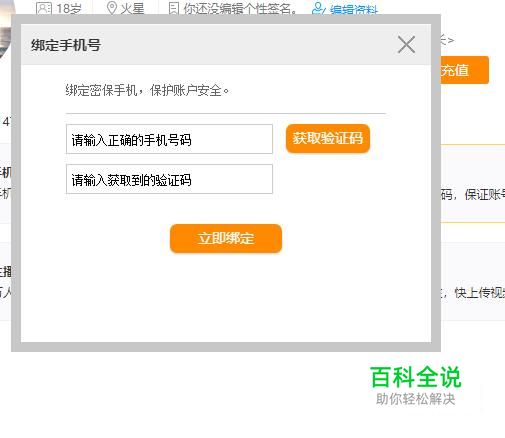Click the 获取验证码 button

(328, 138)
